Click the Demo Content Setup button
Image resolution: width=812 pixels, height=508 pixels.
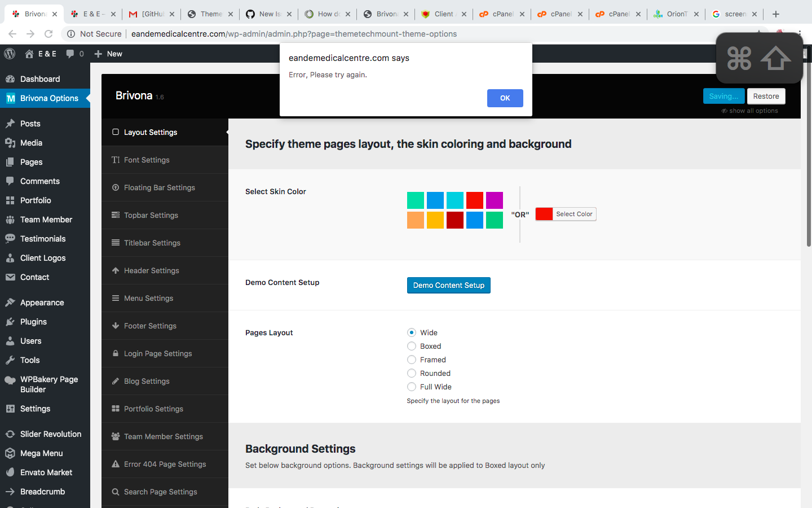(449, 285)
